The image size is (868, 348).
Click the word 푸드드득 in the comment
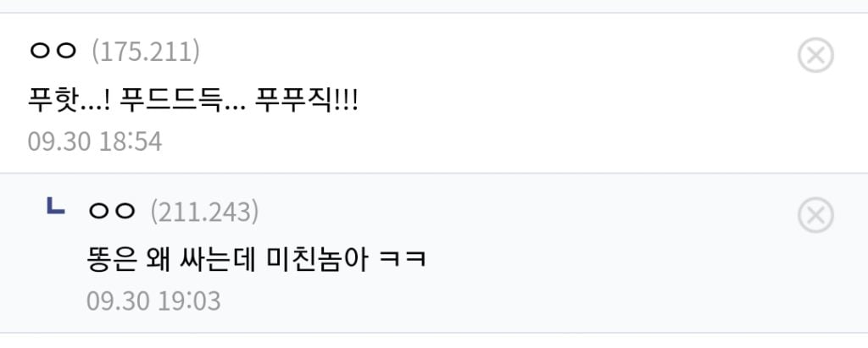(x=170, y=102)
